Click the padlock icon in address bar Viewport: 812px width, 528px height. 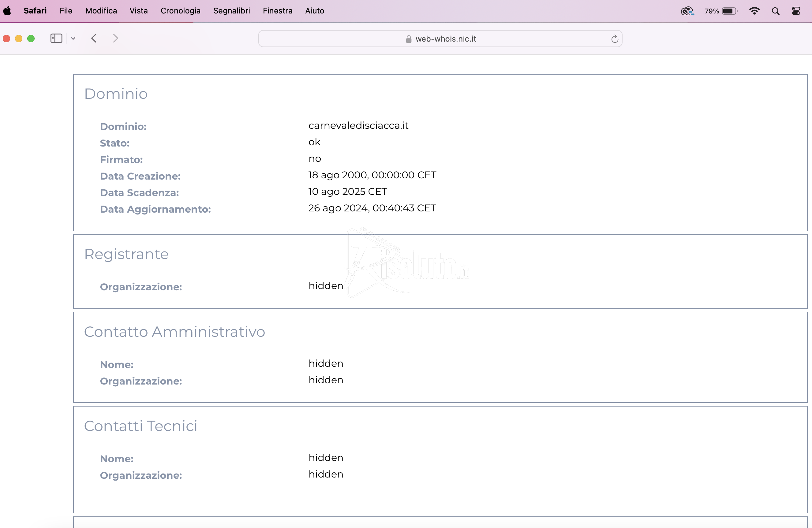coord(408,39)
